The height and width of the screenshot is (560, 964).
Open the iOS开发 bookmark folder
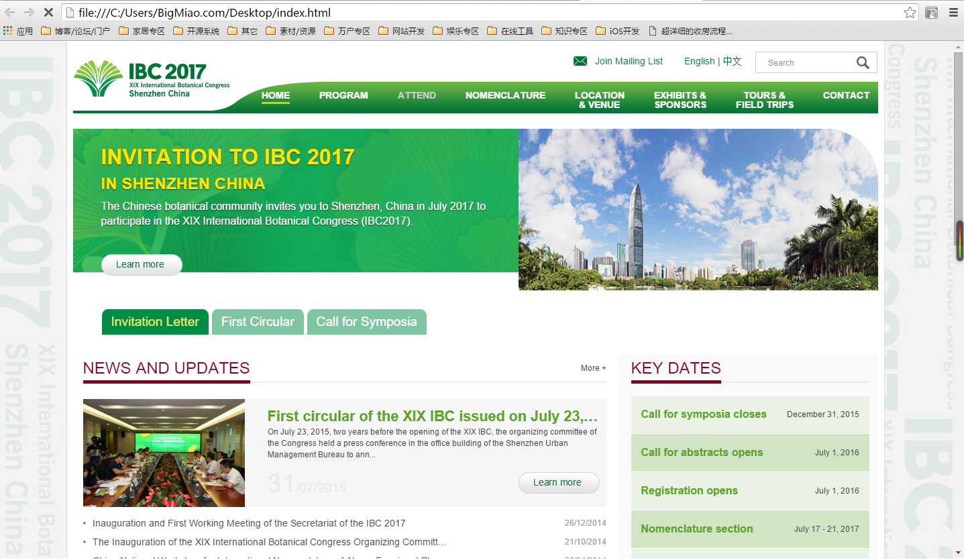pyautogui.click(x=618, y=31)
